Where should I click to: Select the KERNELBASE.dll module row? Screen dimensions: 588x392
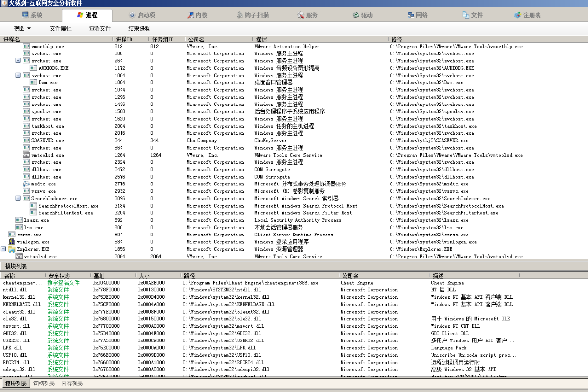pos(294,304)
